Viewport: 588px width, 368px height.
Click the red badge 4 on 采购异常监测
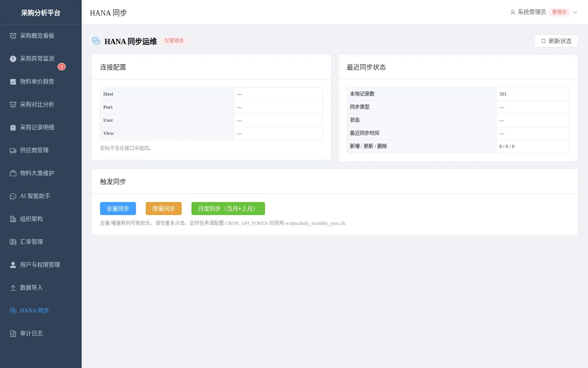tap(62, 67)
